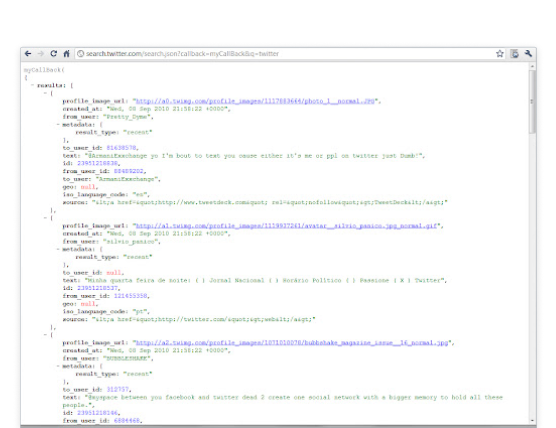The width and height of the screenshot is (556, 428).
Task: Click the first result's created_at timestamp
Action: [167, 109]
